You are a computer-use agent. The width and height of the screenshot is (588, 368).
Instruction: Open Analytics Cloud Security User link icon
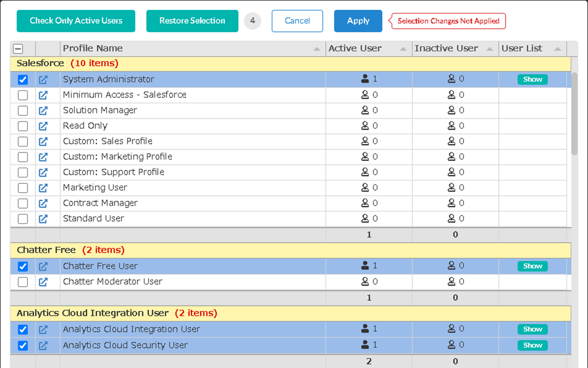[x=43, y=345]
